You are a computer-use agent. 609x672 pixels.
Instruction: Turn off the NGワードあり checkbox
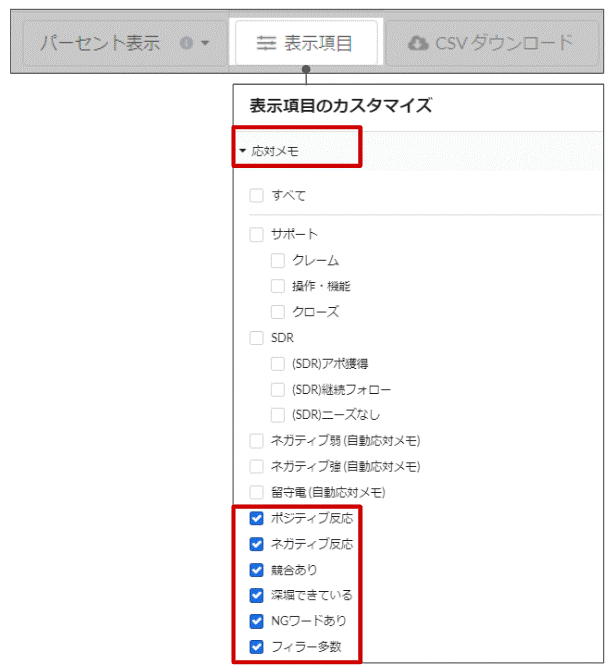point(256,621)
